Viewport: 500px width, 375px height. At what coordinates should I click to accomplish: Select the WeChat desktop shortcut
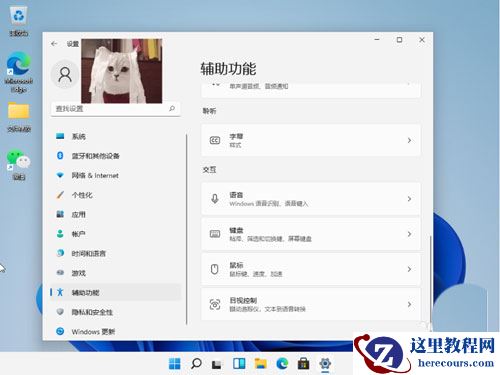[19, 165]
